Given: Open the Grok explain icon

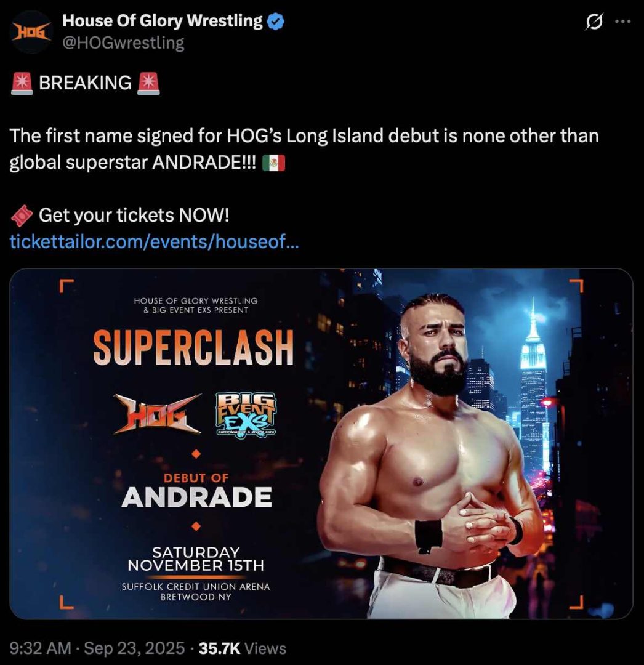Looking at the screenshot, I should click(594, 22).
